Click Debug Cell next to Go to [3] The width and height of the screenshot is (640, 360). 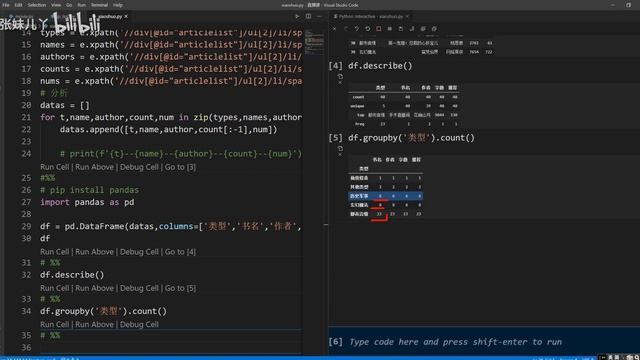(139, 167)
